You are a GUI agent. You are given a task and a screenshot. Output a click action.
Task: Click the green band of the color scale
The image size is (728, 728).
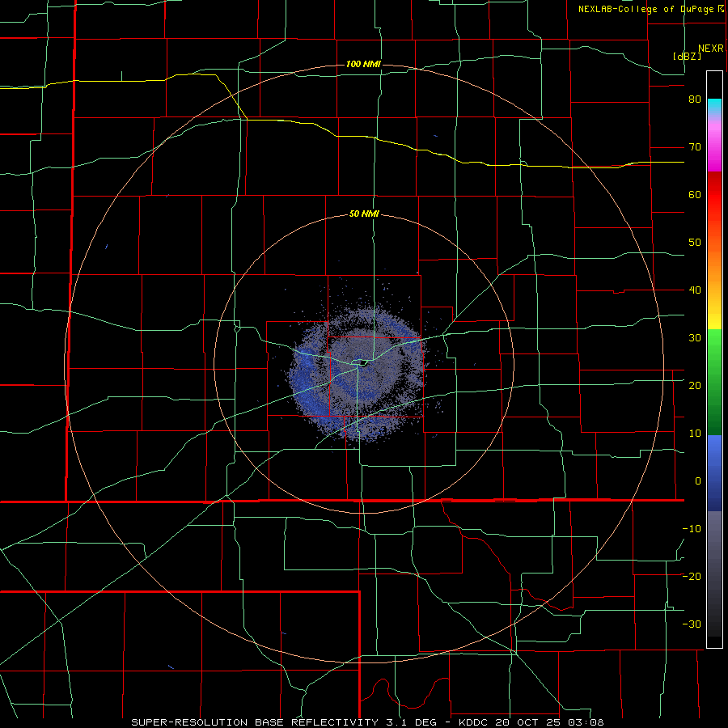(714, 382)
